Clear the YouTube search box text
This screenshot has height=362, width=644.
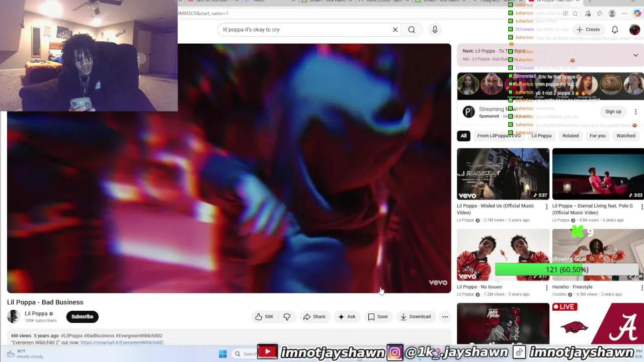tap(395, 30)
